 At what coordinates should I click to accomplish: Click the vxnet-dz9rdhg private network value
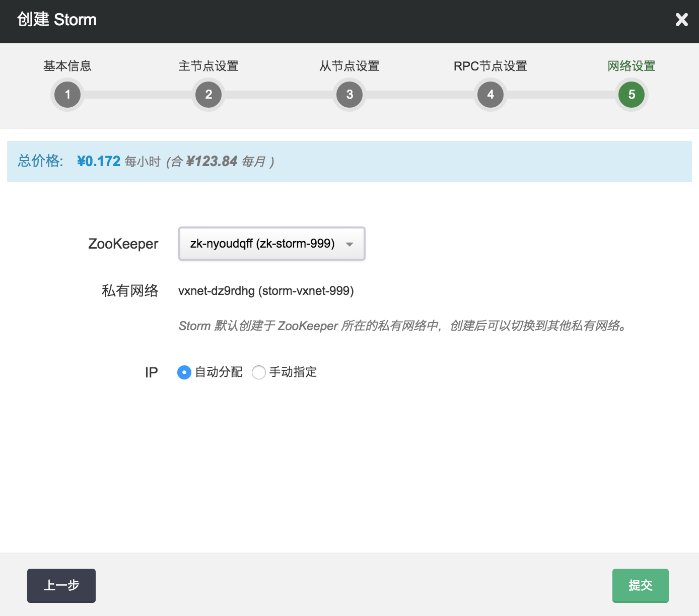coord(266,291)
